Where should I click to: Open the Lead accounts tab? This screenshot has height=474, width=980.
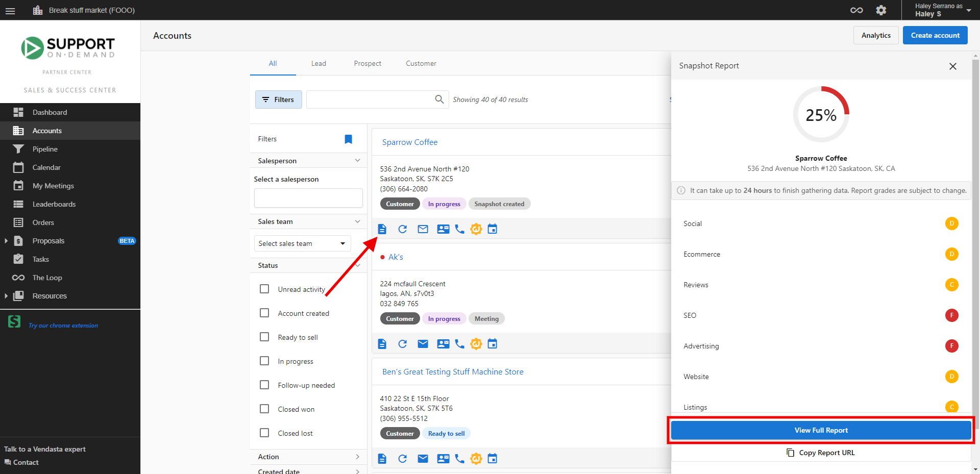(x=318, y=63)
